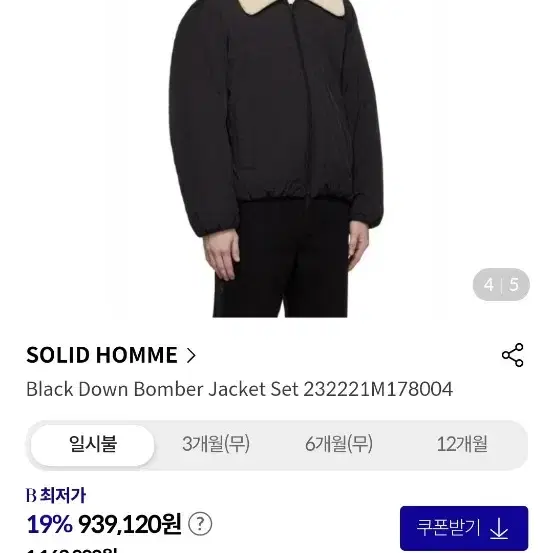Click the 939,120원 price text
Image resolution: width=553 pixels, height=553 pixels.
(x=130, y=524)
